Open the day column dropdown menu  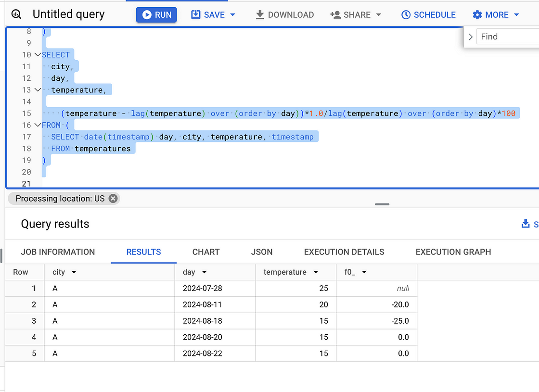click(204, 272)
